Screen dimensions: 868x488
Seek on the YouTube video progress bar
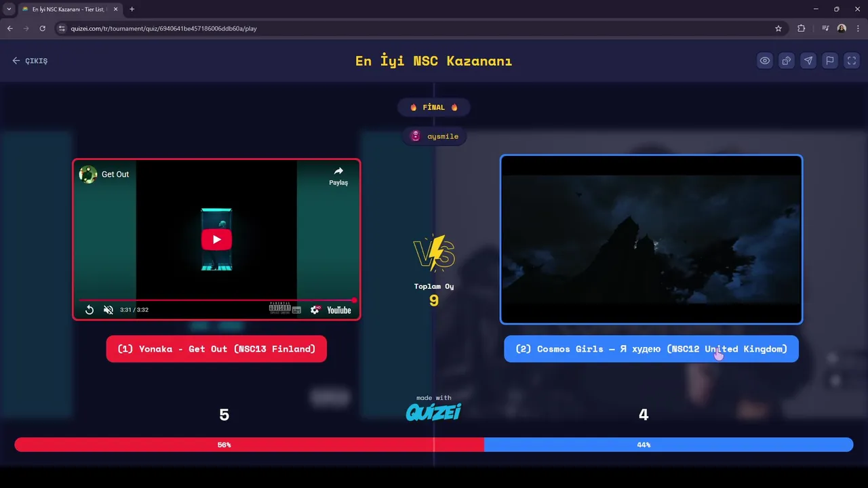[x=216, y=300]
